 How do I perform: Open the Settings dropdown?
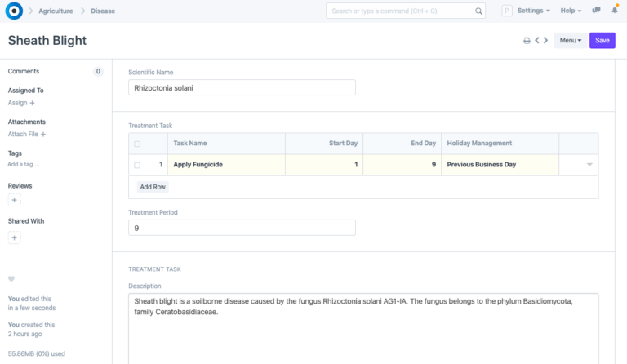[533, 11]
